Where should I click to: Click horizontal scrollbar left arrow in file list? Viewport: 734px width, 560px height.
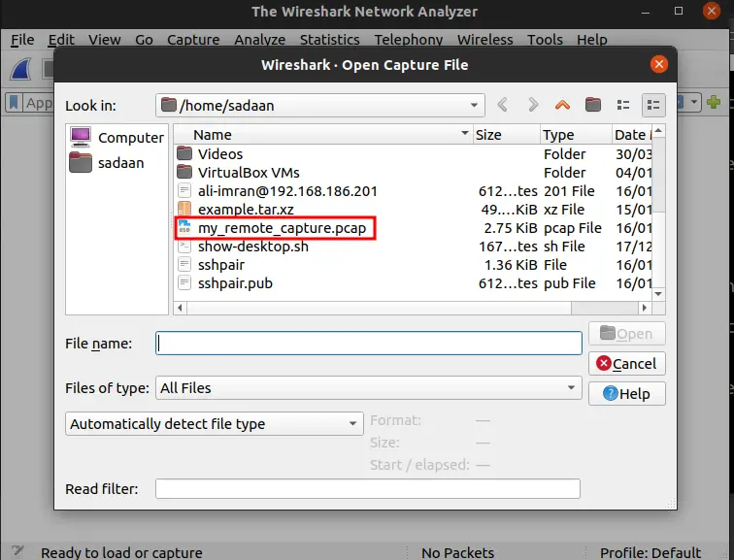181,308
